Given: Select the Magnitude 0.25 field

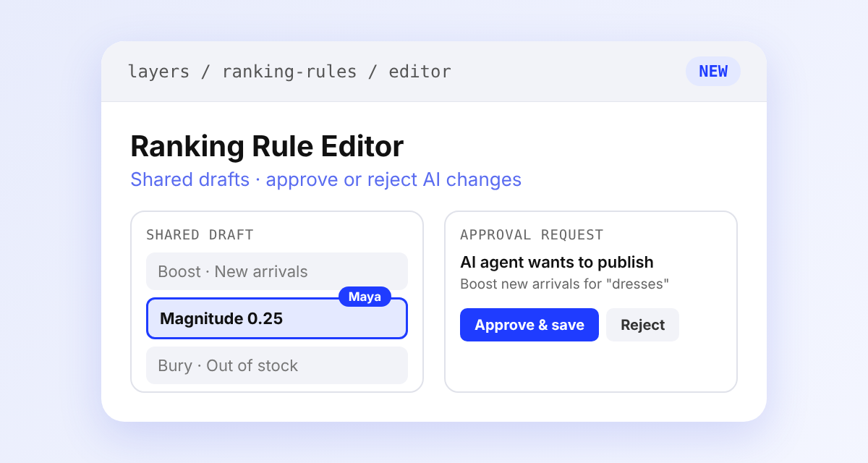Looking at the screenshot, I should [x=277, y=318].
